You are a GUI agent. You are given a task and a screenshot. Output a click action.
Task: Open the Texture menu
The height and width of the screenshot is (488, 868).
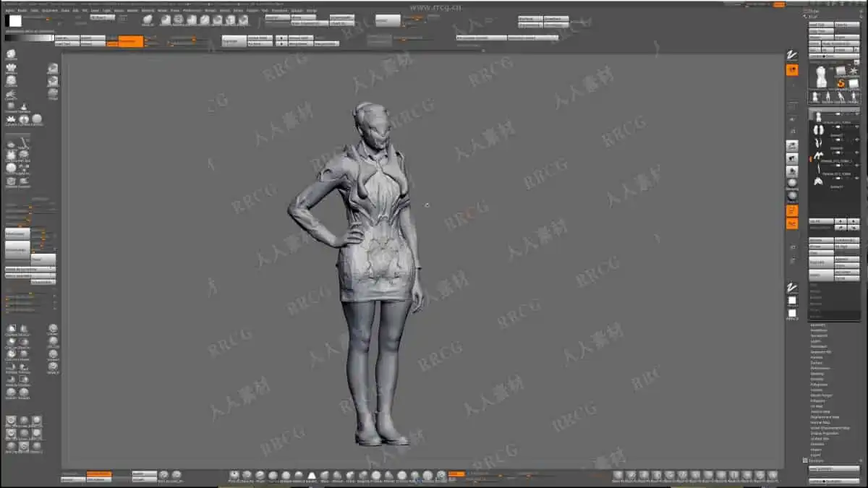click(252, 11)
